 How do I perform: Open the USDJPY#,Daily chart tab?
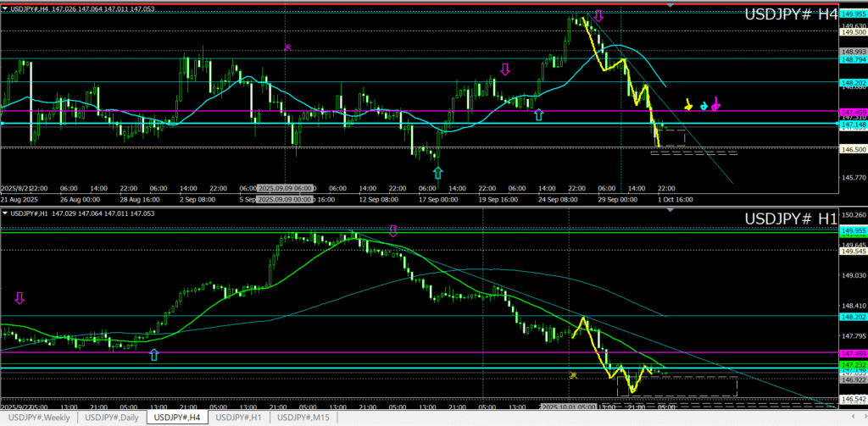point(112,418)
